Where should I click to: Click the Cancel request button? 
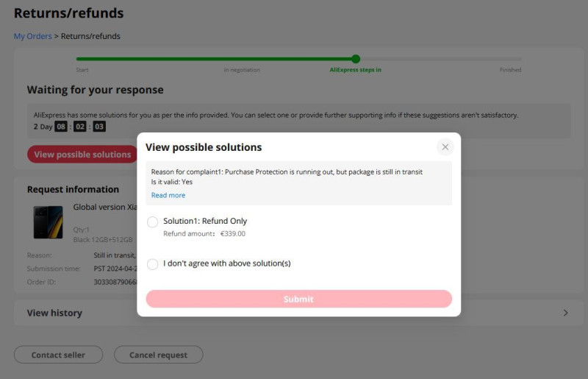(x=158, y=355)
